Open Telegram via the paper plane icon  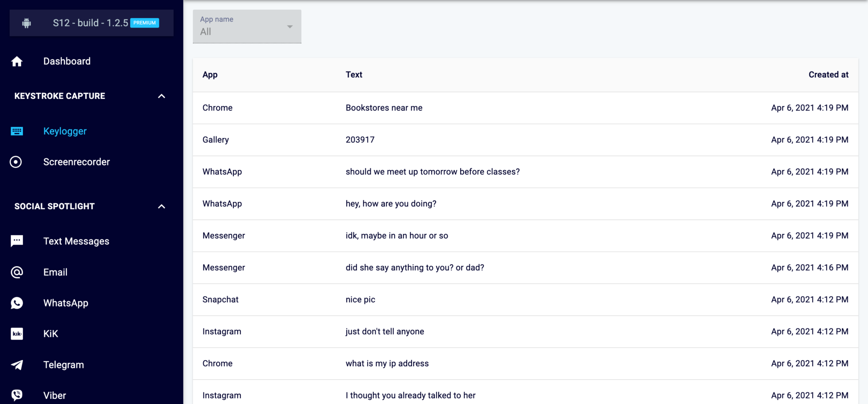tap(17, 365)
